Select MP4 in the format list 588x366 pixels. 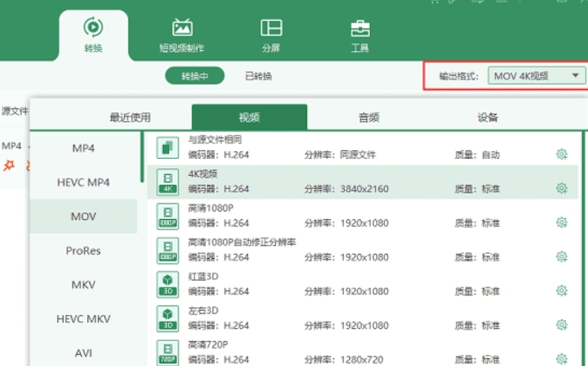[x=84, y=148]
